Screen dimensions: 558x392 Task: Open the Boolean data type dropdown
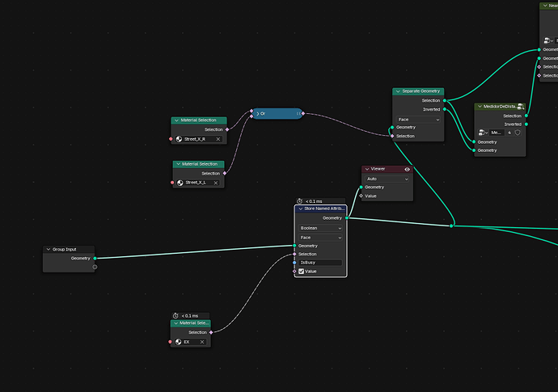pyautogui.click(x=320, y=228)
